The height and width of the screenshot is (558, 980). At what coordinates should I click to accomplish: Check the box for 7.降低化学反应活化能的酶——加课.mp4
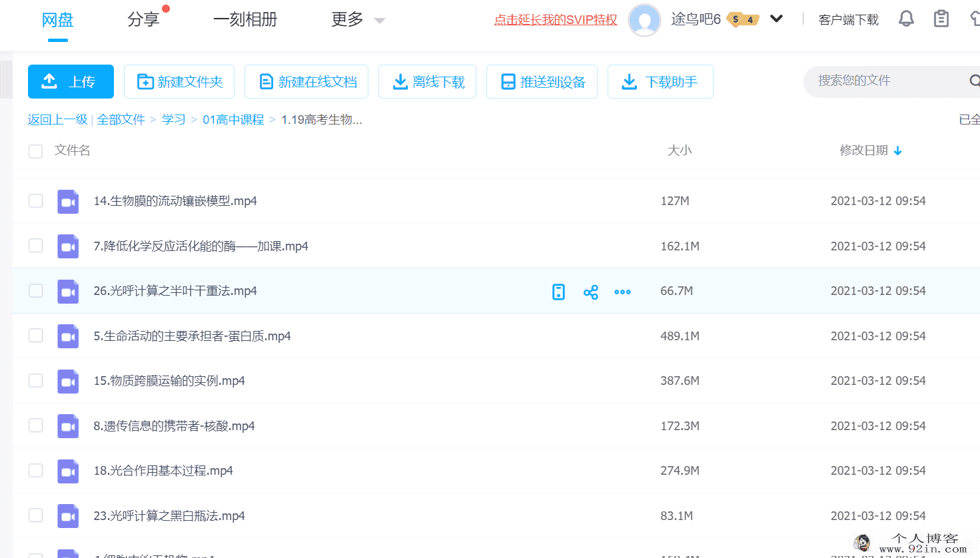coord(36,246)
